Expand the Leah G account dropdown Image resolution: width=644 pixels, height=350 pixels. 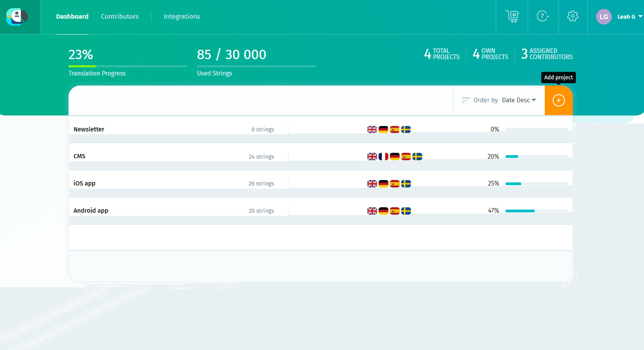point(630,17)
